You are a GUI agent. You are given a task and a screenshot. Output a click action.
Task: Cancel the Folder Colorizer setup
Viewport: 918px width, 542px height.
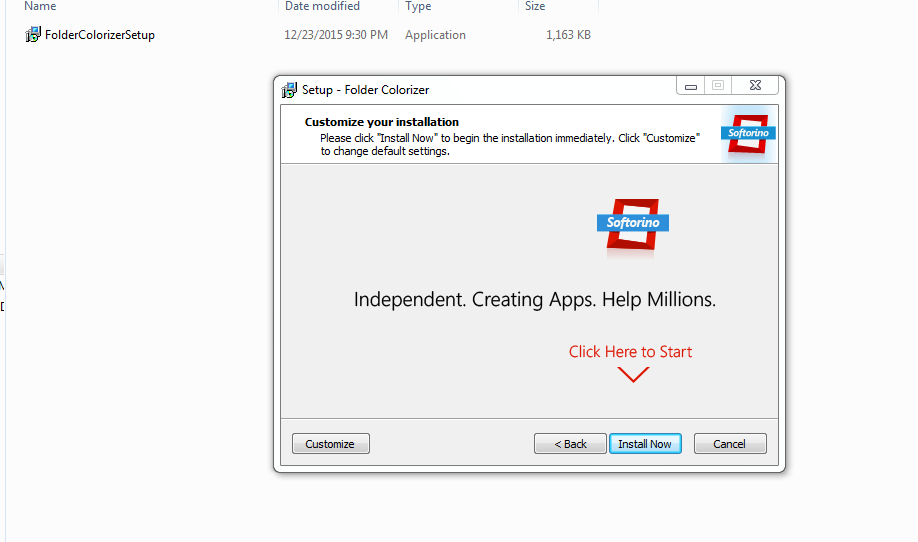[729, 444]
